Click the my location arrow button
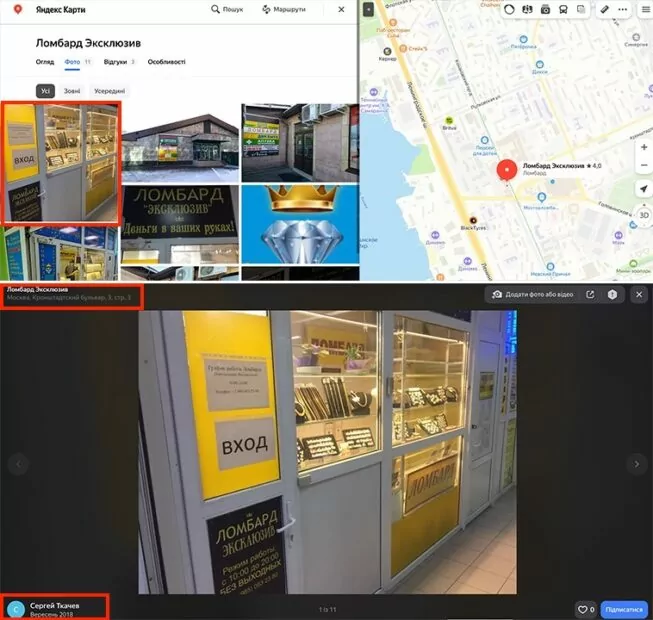653x620 pixels. (x=644, y=189)
